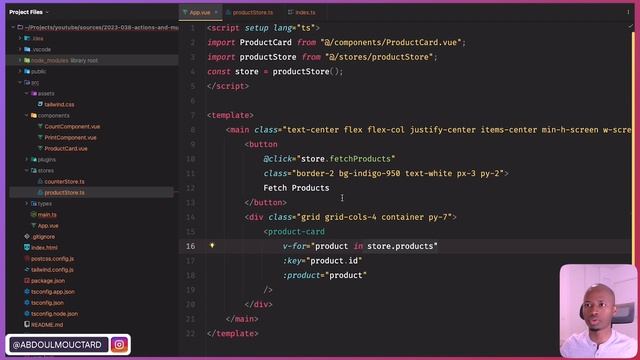Click the plugins folder icon
Viewport: 640px width, 360px height.
coord(33,160)
